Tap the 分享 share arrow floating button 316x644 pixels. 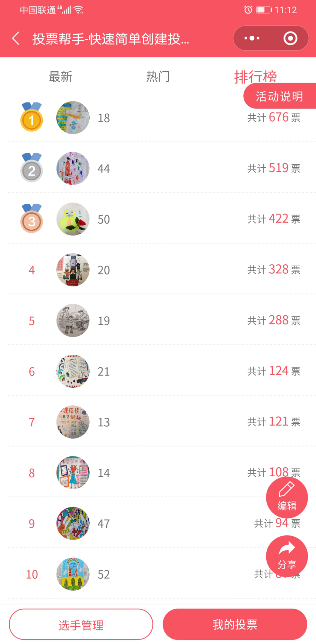pyautogui.click(x=287, y=556)
